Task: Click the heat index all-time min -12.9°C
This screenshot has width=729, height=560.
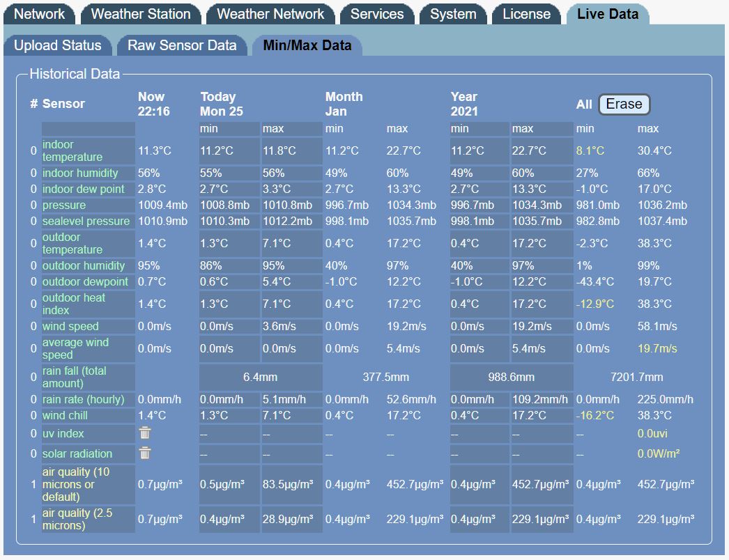Action: (595, 304)
